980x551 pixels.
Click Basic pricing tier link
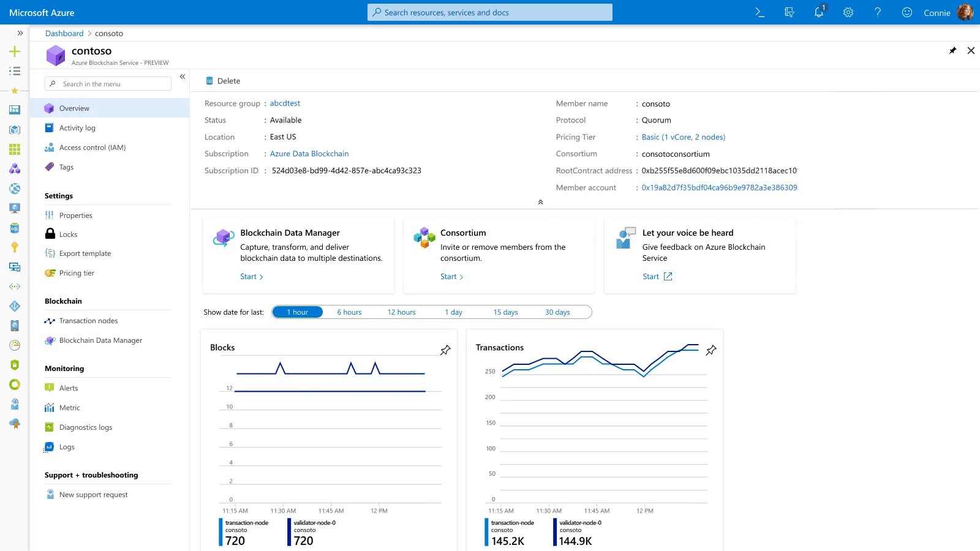tap(684, 137)
